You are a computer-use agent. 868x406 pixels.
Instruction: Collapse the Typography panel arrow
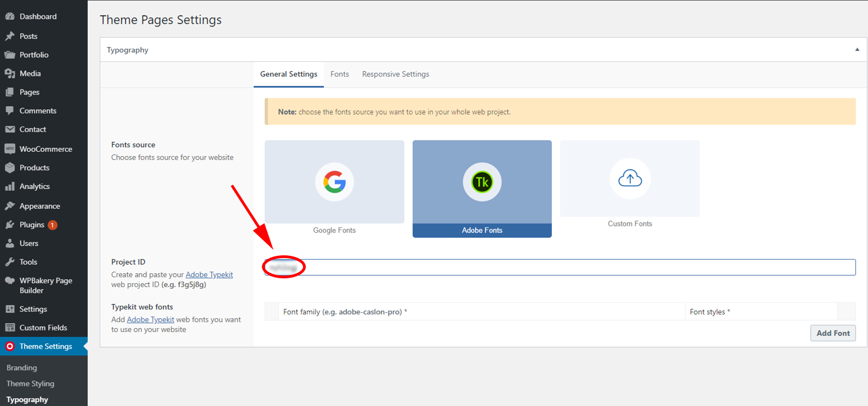point(857,49)
